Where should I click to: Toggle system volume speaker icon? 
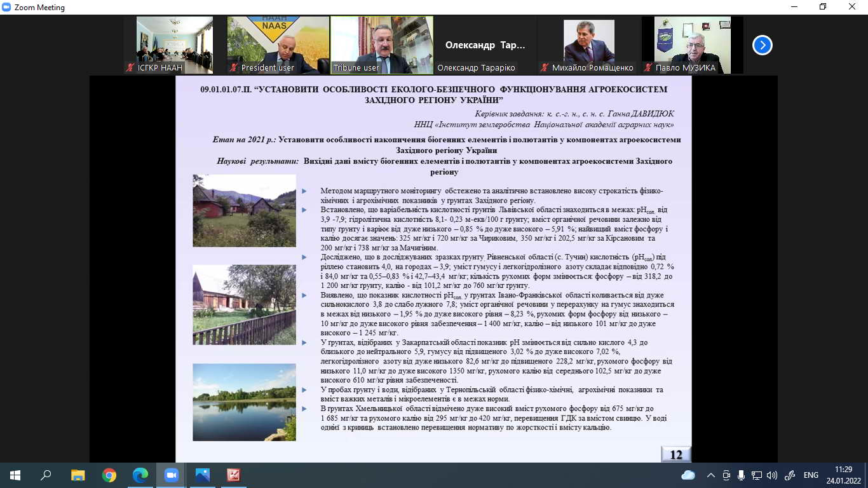pos(772,475)
